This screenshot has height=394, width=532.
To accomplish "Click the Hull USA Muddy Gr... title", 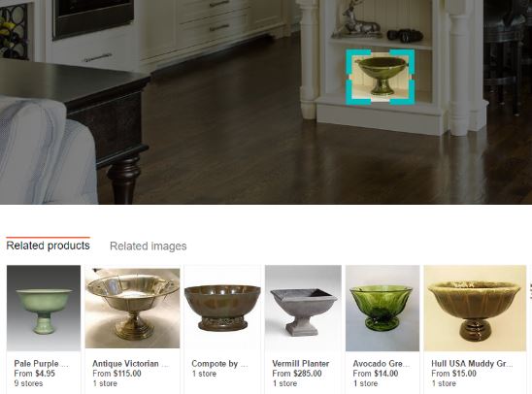I will click(x=472, y=364).
